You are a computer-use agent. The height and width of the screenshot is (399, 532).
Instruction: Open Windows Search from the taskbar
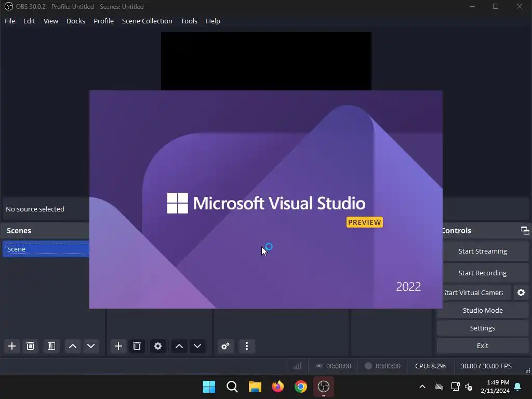coord(232,387)
